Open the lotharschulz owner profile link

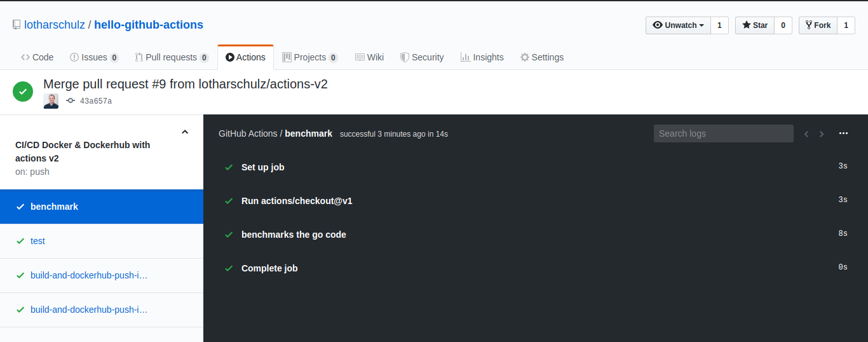point(54,25)
